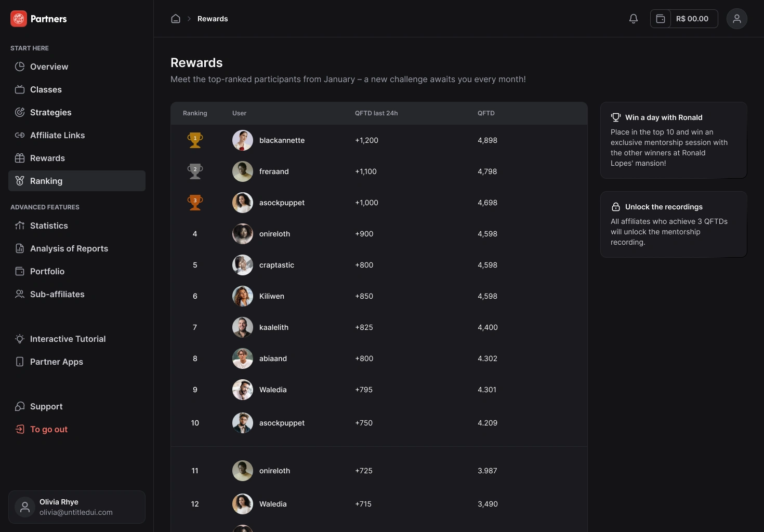The height and width of the screenshot is (532, 764).
Task: Open the R$ 00.00 wallet balance
Action: tap(684, 19)
